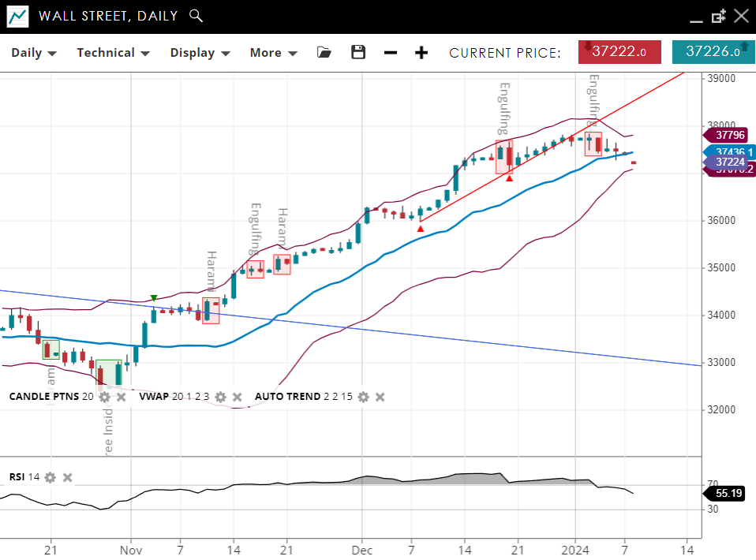756x560 pixels.
Task: Open the More menu
Action: coord(273,53)
